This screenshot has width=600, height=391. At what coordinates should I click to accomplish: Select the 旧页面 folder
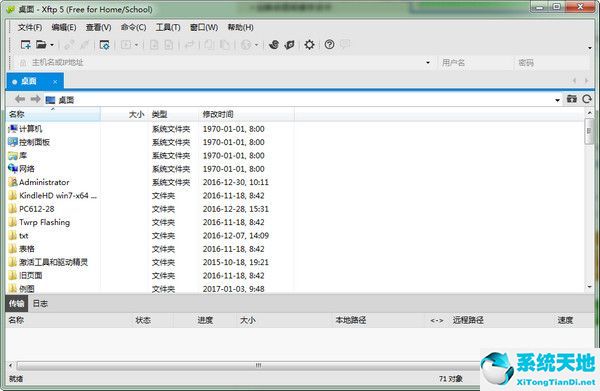25,275
